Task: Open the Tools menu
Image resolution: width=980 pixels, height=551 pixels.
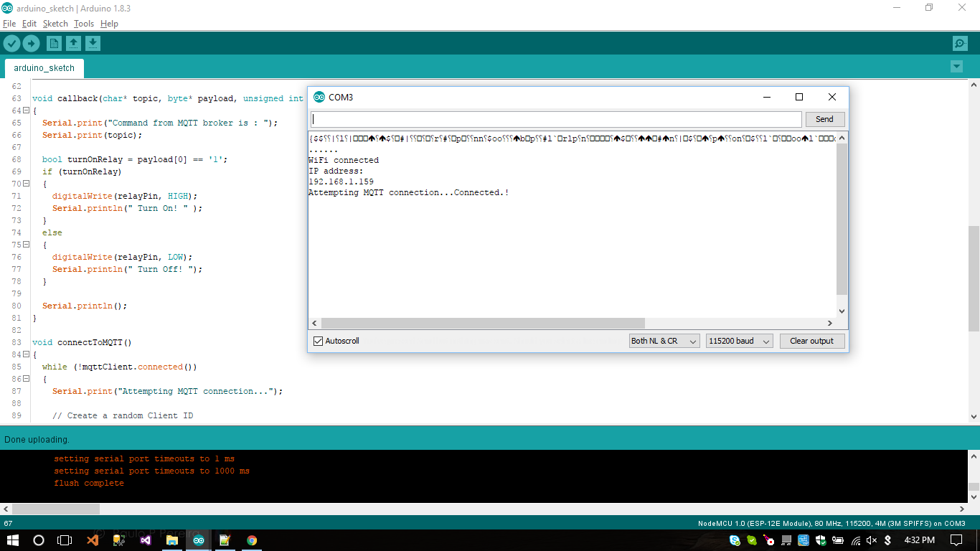Action: click(83, 24)
